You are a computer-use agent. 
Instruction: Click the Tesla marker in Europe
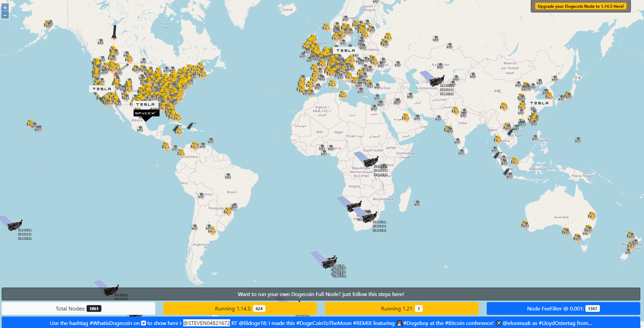[346, 51]
